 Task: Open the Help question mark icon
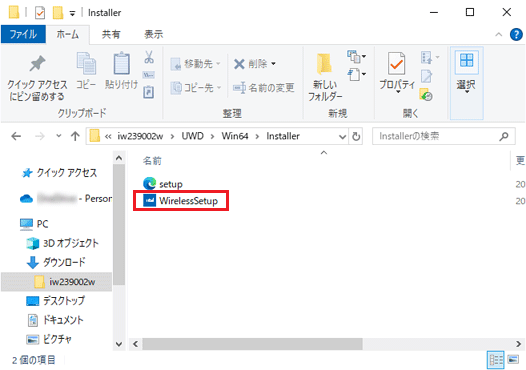(x=516, y=34)
